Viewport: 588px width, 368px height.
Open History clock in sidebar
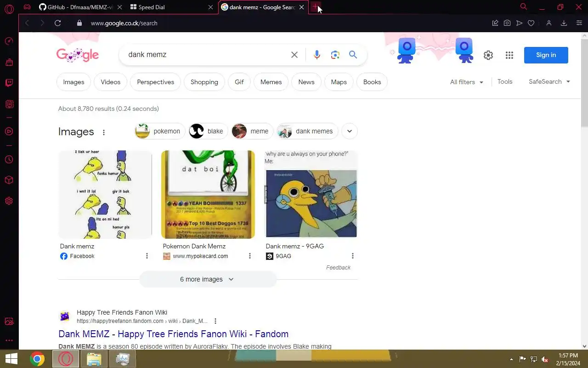9,160
